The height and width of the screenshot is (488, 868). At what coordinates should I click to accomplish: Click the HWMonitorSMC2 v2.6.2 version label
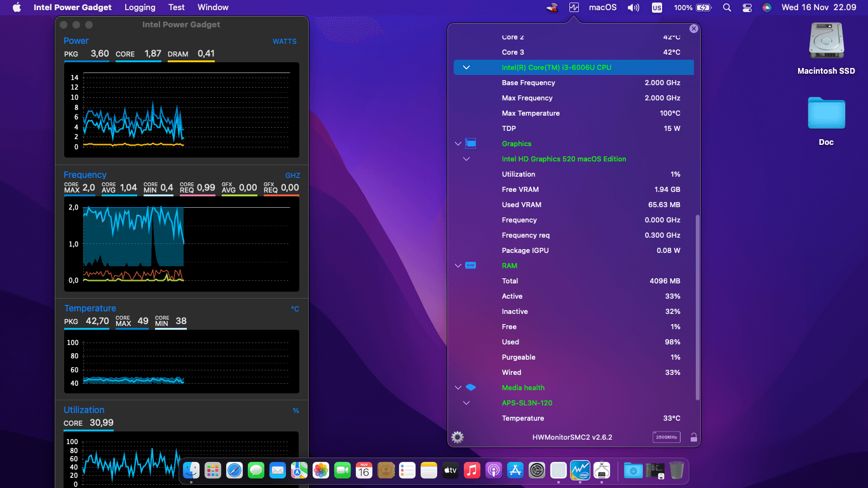572,437
